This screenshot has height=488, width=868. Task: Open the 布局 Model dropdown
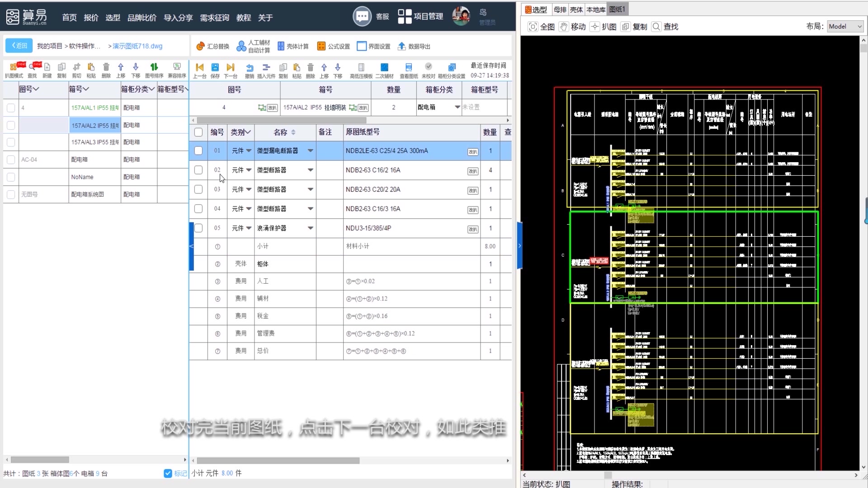tap(845, 27)
